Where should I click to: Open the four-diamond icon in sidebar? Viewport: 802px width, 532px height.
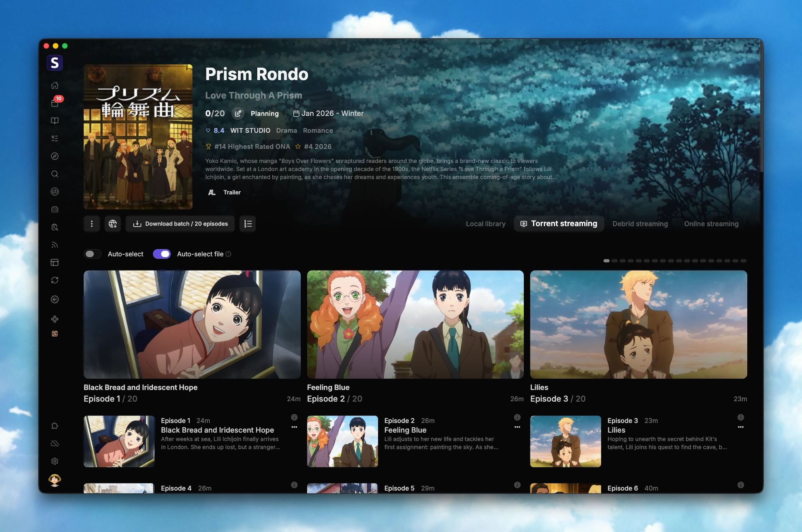pos(55,319)
